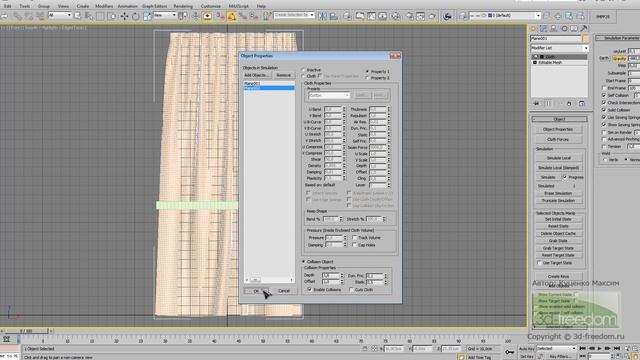Viewport: 640px width, 360px height.
Task: Select the Cloth radio button
Action: (303, 76)
